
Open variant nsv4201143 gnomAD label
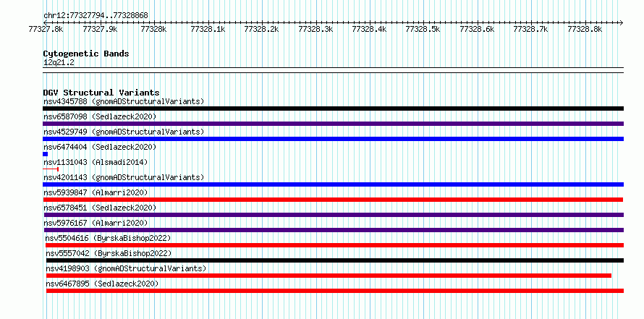124,177
